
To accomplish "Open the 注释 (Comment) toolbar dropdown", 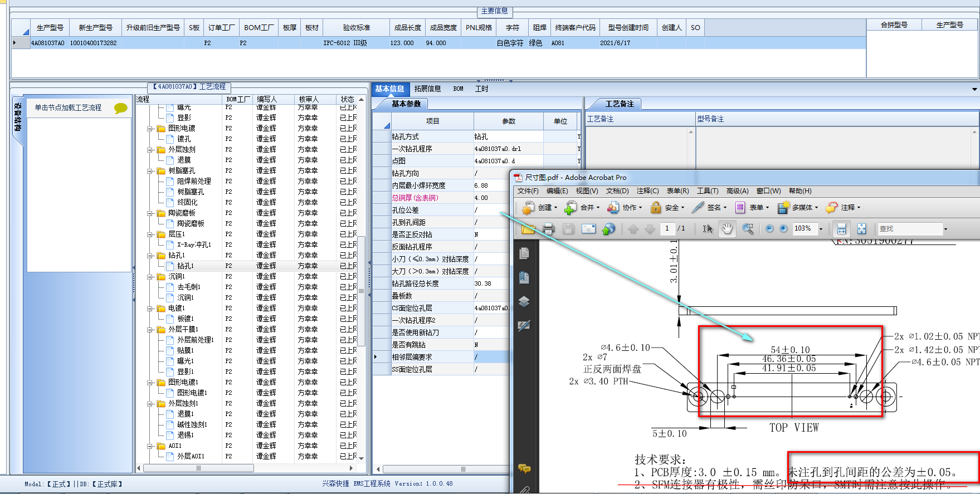I will [843, 208].
